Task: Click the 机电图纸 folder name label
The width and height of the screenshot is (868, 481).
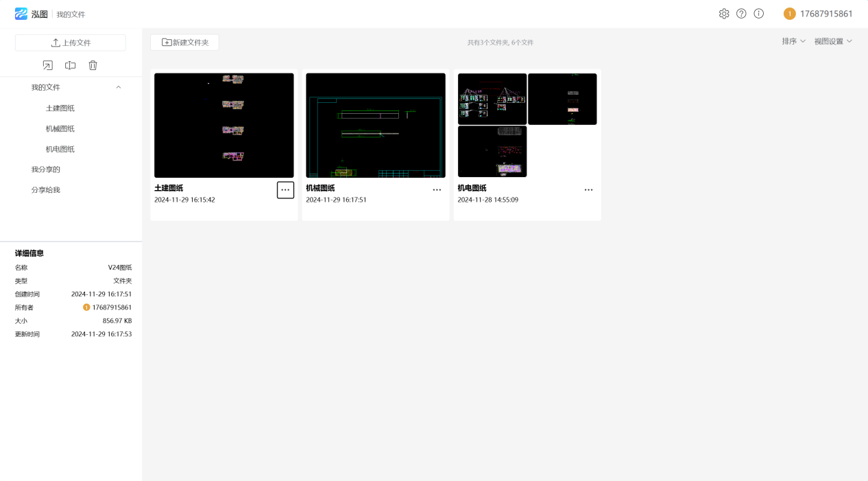Action: [x=472, y=188]
